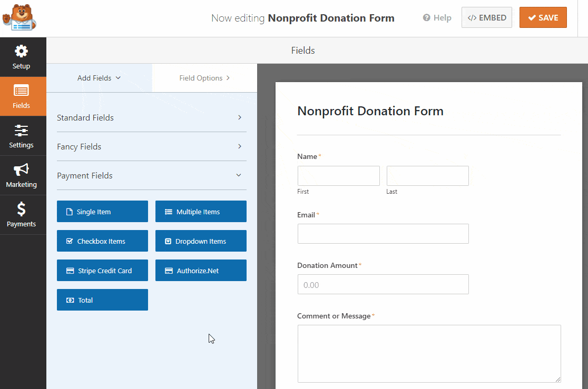Click the Total money icon

coord(70,300)
